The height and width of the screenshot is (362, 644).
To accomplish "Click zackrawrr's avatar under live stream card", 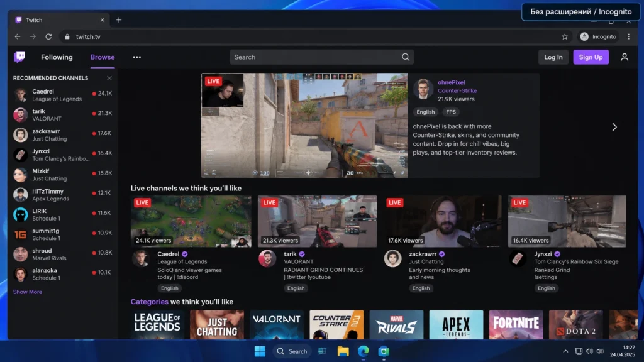I will [392, 258].
